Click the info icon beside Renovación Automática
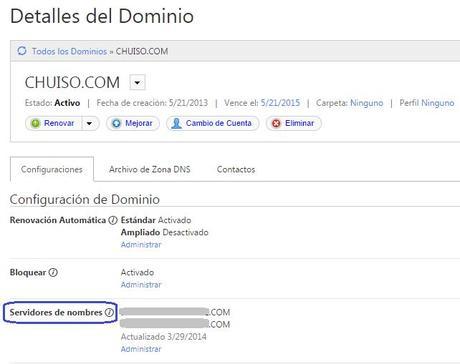The width and height of the screenshot is (460, 364). (113, 220)
